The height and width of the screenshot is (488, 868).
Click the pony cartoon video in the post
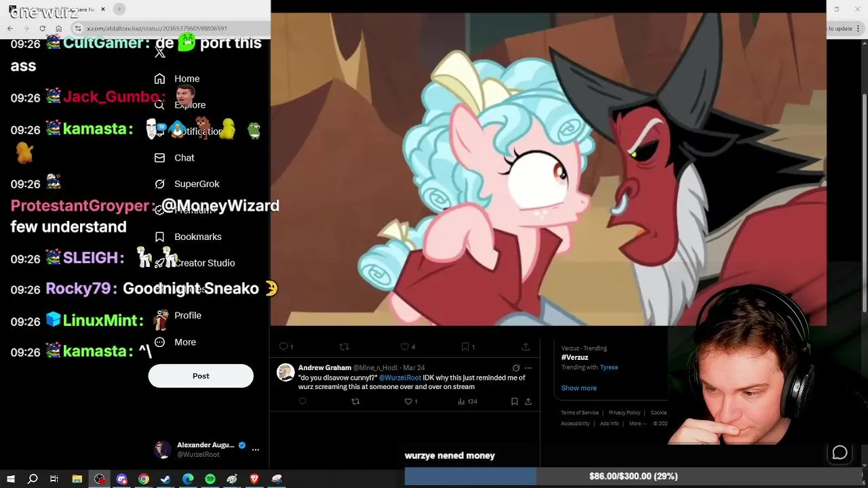click(548, 169)
